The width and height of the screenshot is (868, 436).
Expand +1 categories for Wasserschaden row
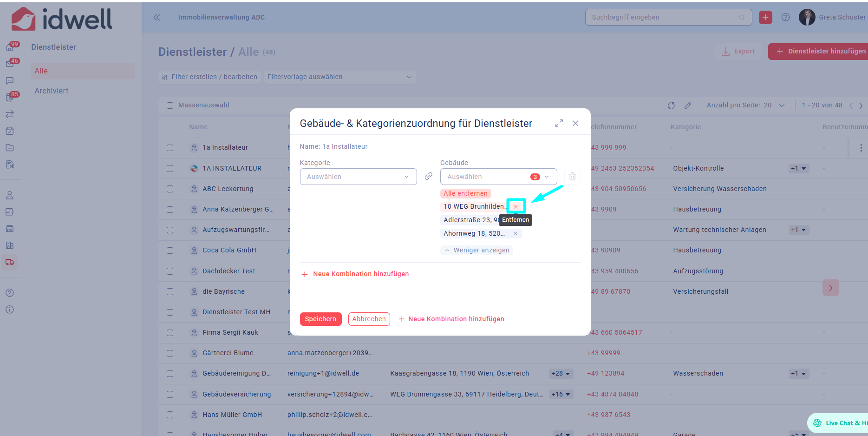point(799,374)
